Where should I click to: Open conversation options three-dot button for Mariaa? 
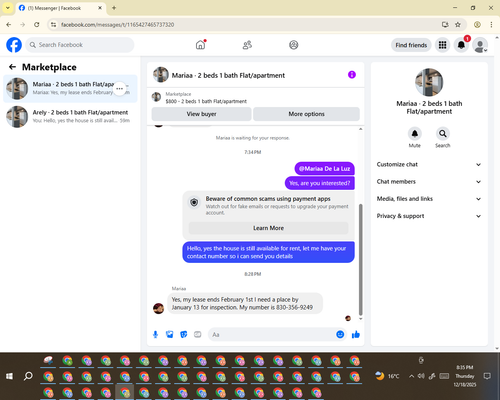click(120, 89)
